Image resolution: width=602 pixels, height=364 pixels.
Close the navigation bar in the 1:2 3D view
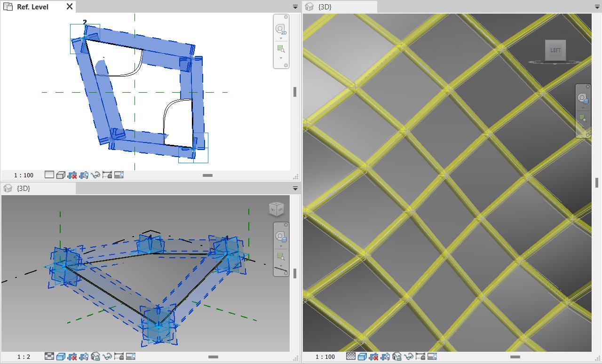[286, 225]
